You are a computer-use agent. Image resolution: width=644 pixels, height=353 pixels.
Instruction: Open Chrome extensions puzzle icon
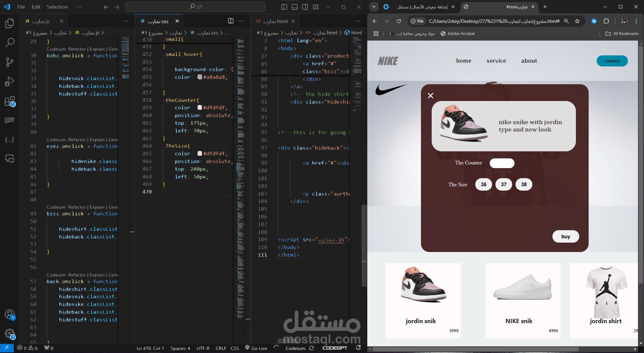tap(606, 21)
